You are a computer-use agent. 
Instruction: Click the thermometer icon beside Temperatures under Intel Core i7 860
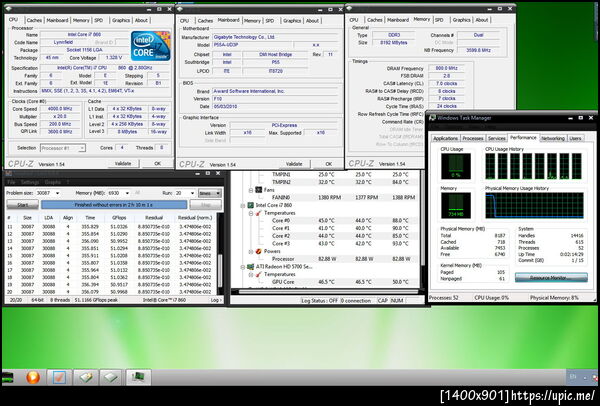click(259, 213)
